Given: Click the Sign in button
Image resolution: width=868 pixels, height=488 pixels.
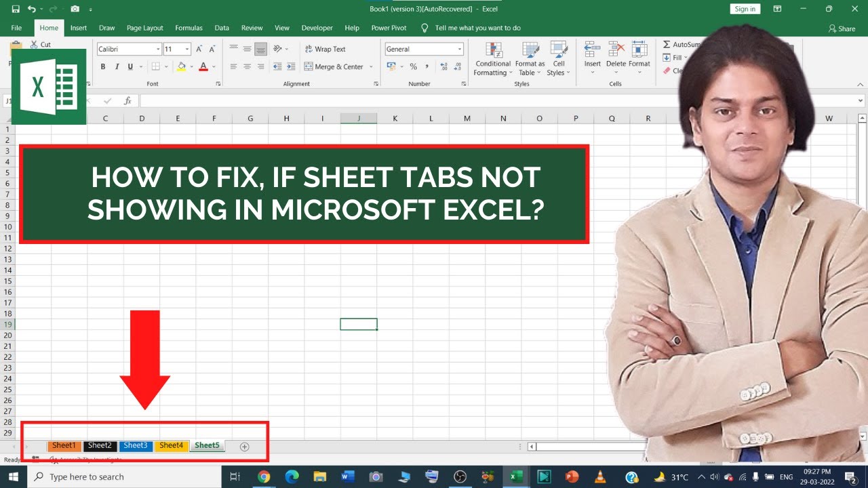Looking at the screenshot, I should click(745, 9).
